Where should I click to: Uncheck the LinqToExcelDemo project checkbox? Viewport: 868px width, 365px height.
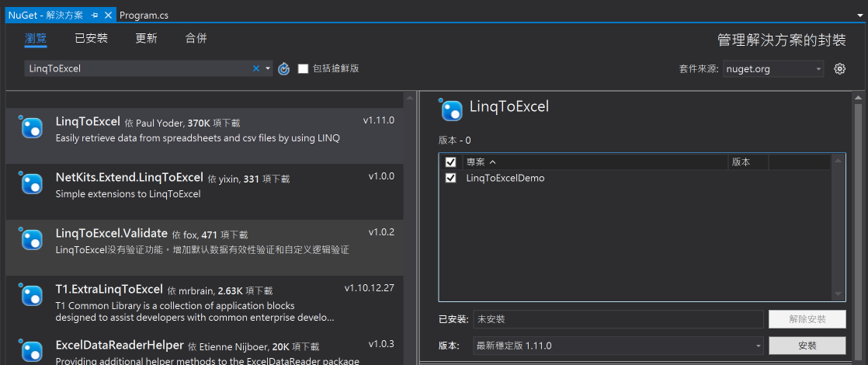tap(450, 179)
